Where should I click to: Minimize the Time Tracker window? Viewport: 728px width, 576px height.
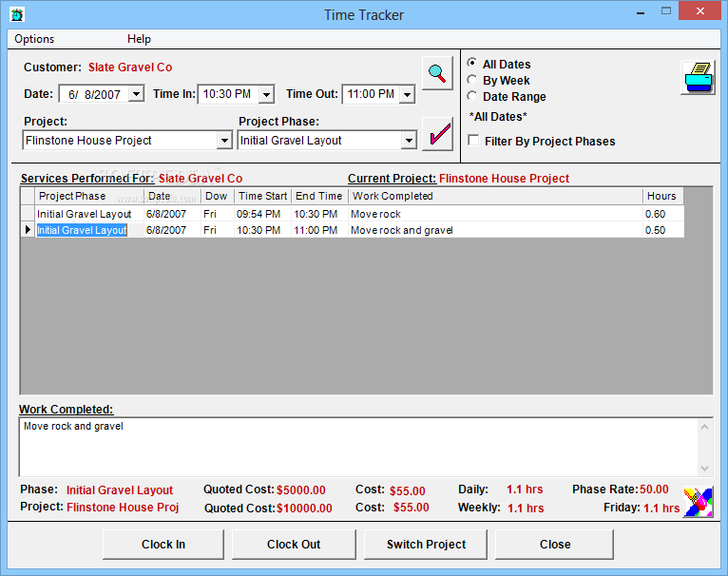point(641,14)
